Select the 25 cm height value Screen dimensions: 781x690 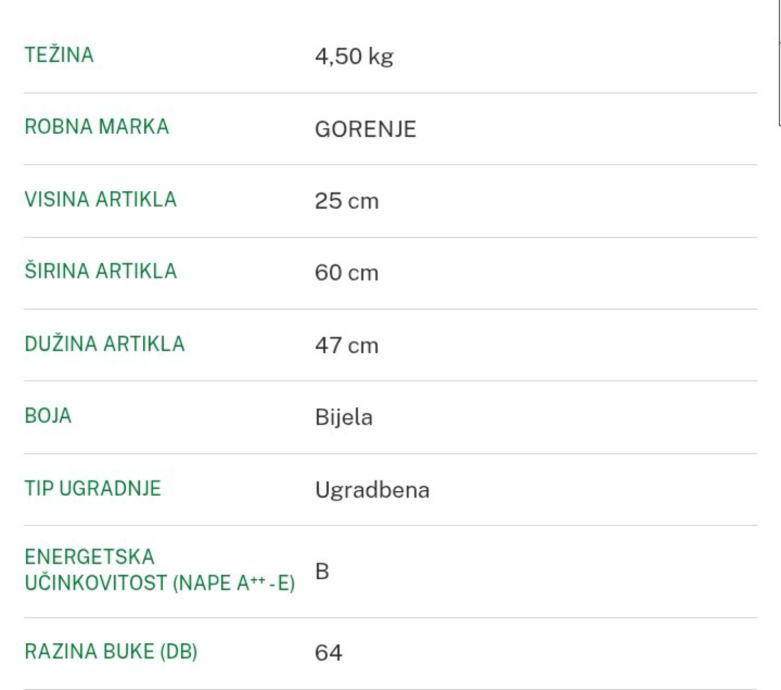click(x=346, y=201)
